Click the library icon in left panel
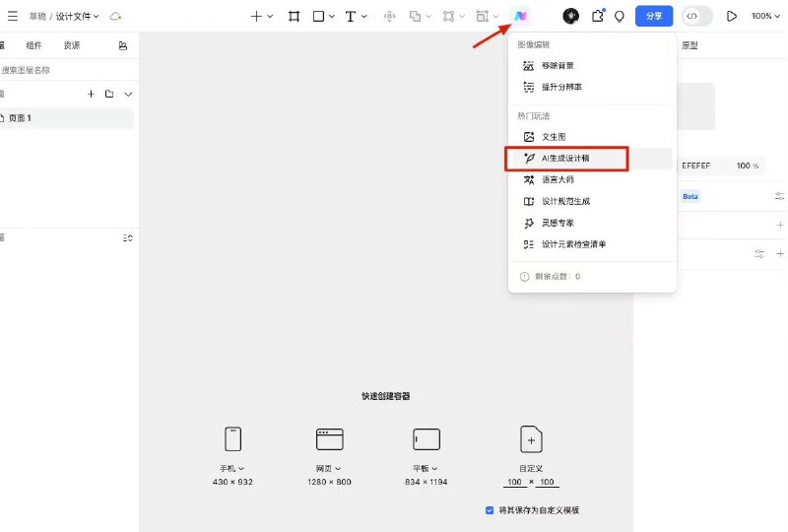The image size is (788, 532). 122,45
